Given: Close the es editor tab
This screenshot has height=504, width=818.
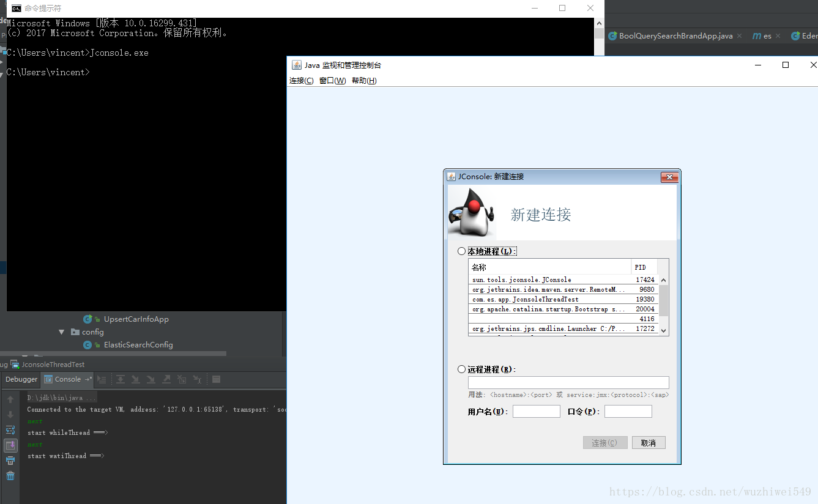Looking at the screenshot, I should pyautogui.click(x=778, y=36).
